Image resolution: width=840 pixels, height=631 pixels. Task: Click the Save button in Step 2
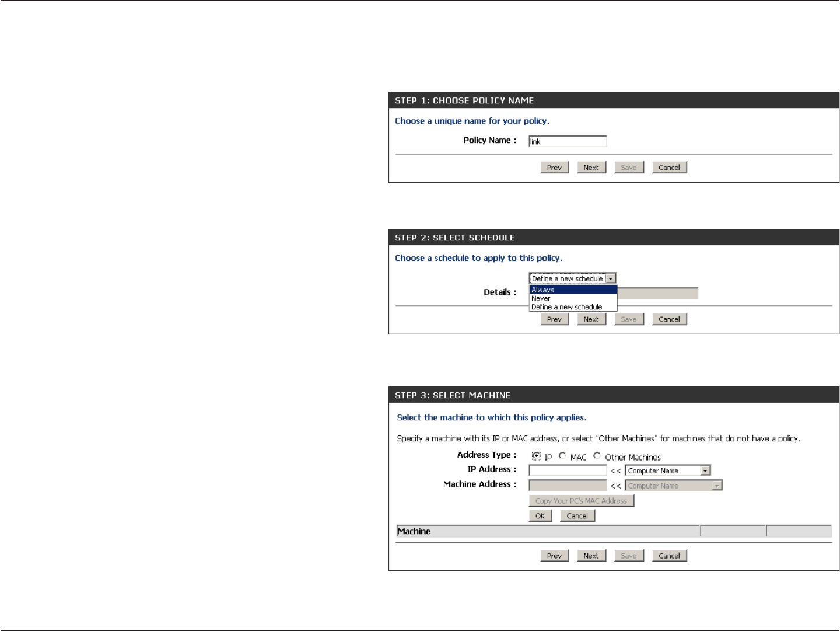tap(629, 319)
